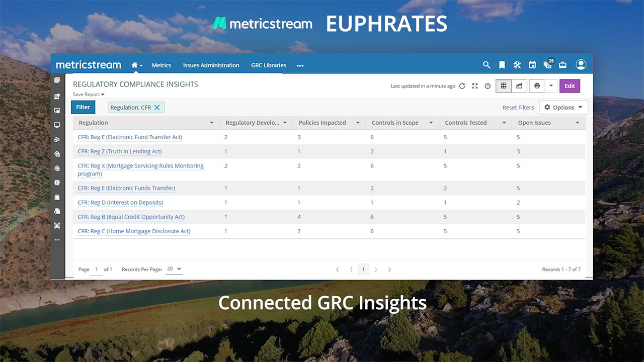Click the page number input field
The width and height of the screenshot is (644, 362).
(97, 269)
